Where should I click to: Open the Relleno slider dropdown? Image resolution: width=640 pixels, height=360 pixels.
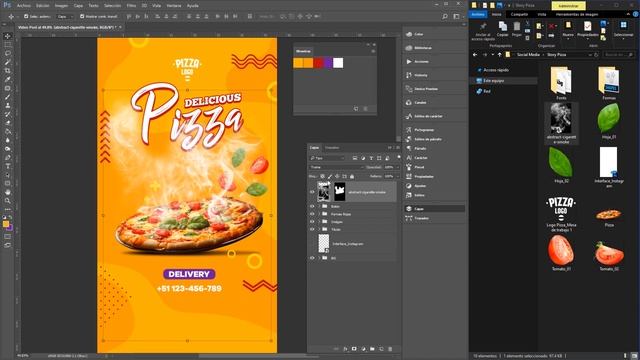pyautogui.click(x=397, y=176)
